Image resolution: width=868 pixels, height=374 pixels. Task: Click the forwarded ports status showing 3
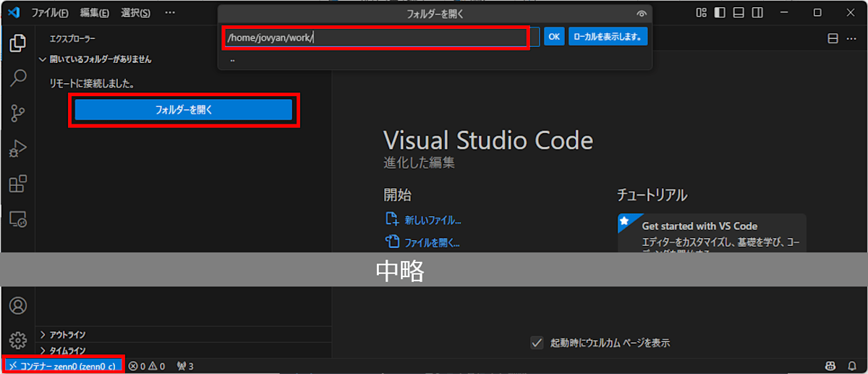click(185, 366)
